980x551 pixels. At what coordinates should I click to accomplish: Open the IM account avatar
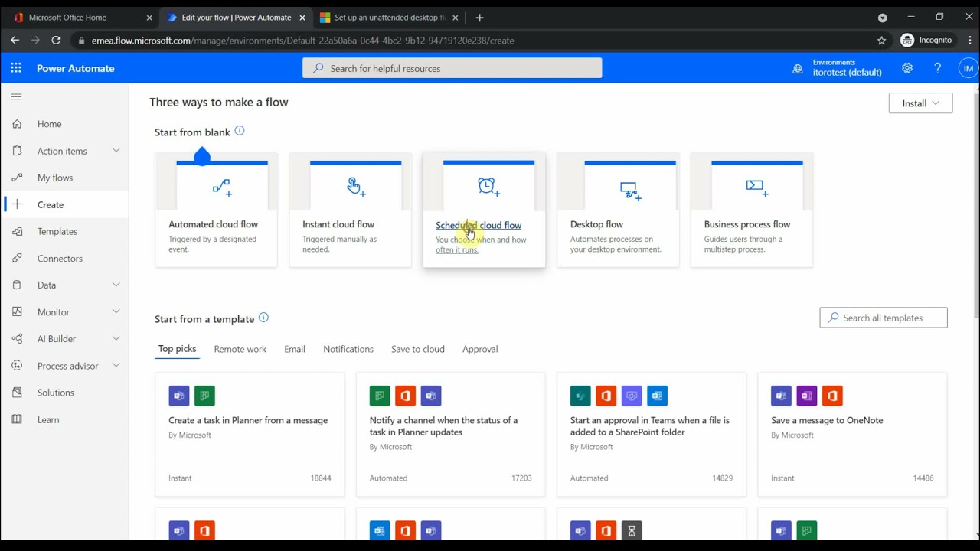tap(968, 68)
